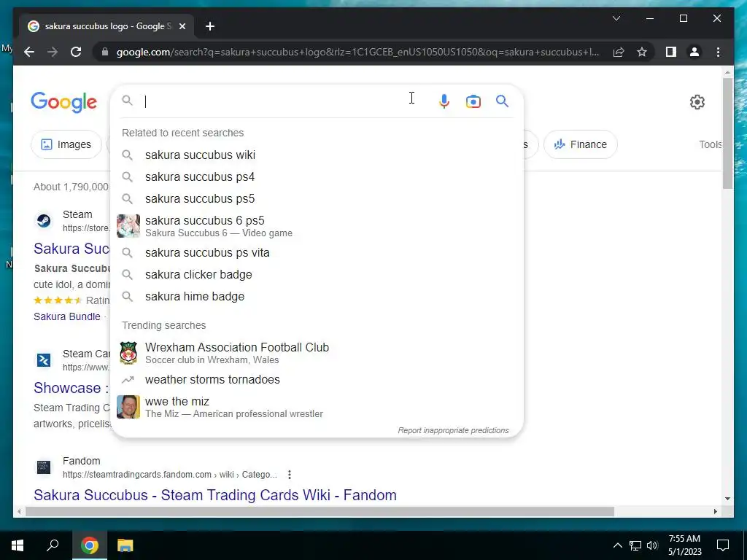The image size is (747, 560).
Task: Select suggestion sakura succubus wiki
Action: pos(317,155)
